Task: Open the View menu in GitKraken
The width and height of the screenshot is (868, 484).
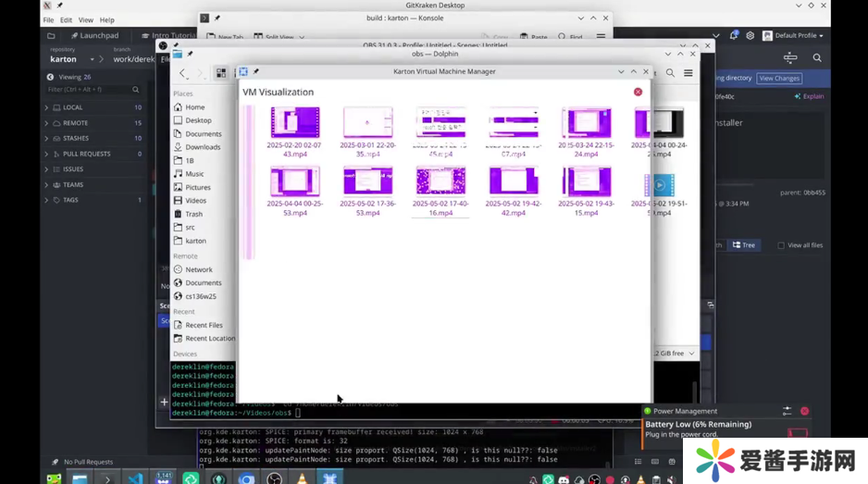Action: click(85, 19)
